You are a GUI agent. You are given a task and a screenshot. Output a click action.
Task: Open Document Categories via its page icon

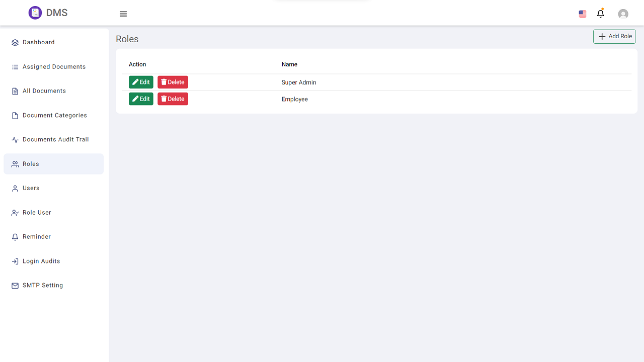(x=15, y=115)
